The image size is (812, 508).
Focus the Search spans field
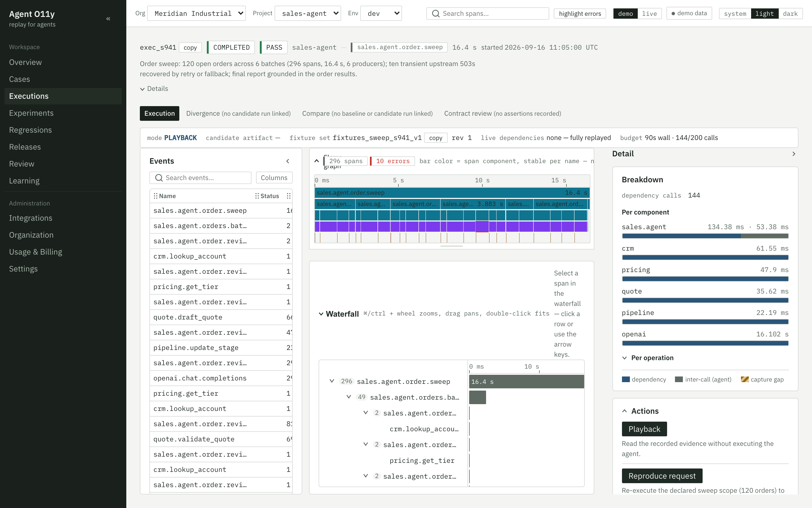(487, 14)
